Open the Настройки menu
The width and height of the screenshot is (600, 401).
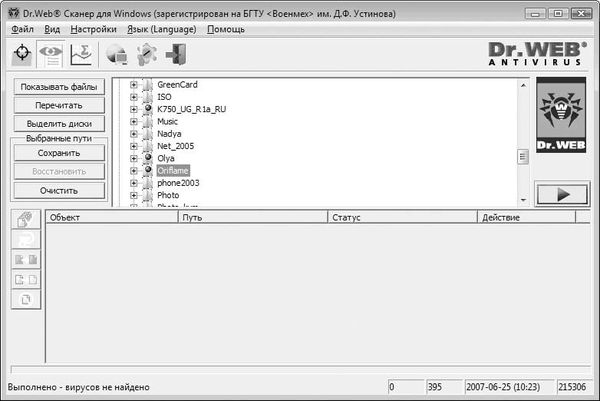[x=93, y=30]
